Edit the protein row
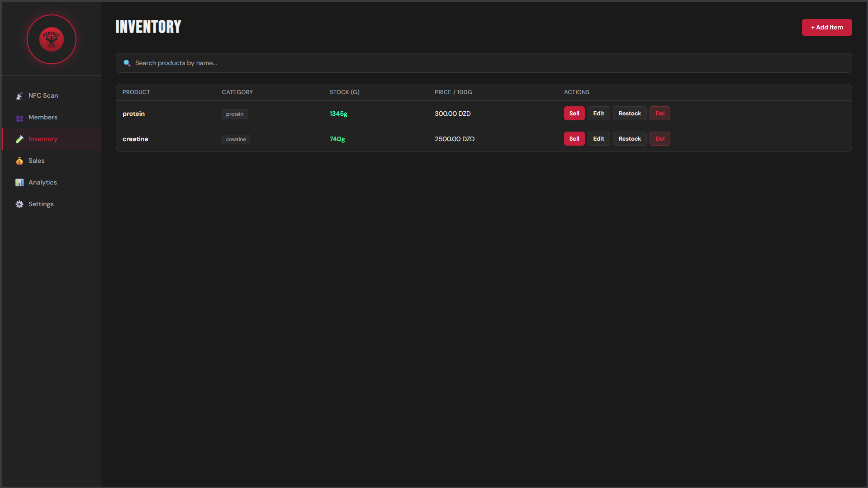 (598, 114)
